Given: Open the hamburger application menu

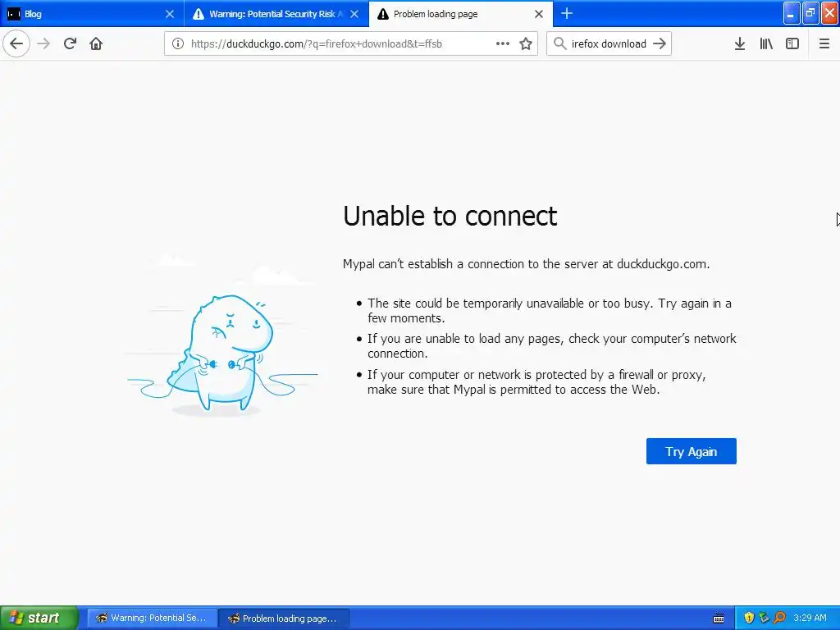Looking at the screenshot, I should click(824, 43).
